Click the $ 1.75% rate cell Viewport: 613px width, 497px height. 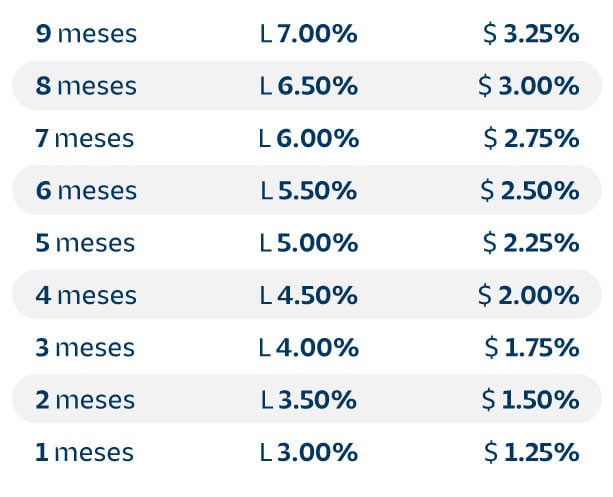[x=531, y=348]
